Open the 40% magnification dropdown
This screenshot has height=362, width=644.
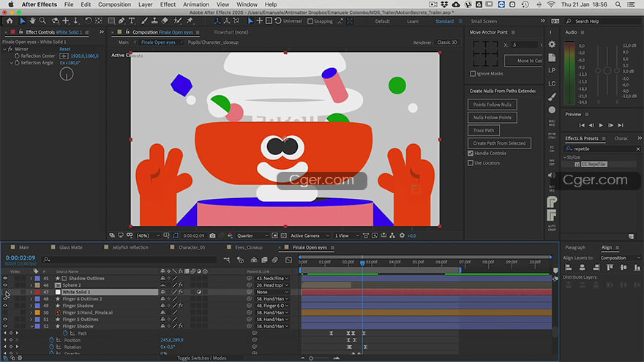point(149,235)
